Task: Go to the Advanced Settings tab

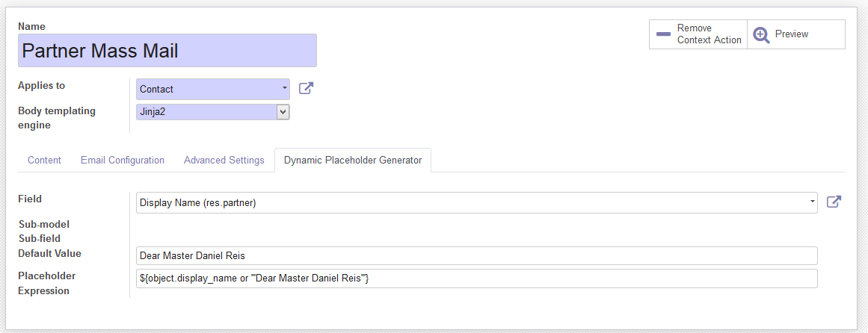Action: point(224,160)
